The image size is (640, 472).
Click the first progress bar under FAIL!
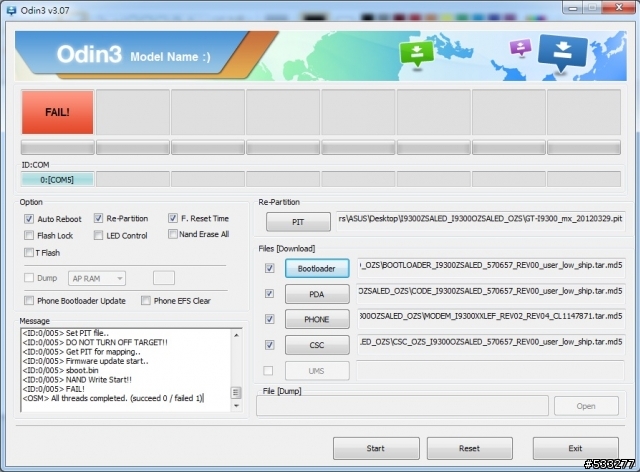[x=58, y=147]
